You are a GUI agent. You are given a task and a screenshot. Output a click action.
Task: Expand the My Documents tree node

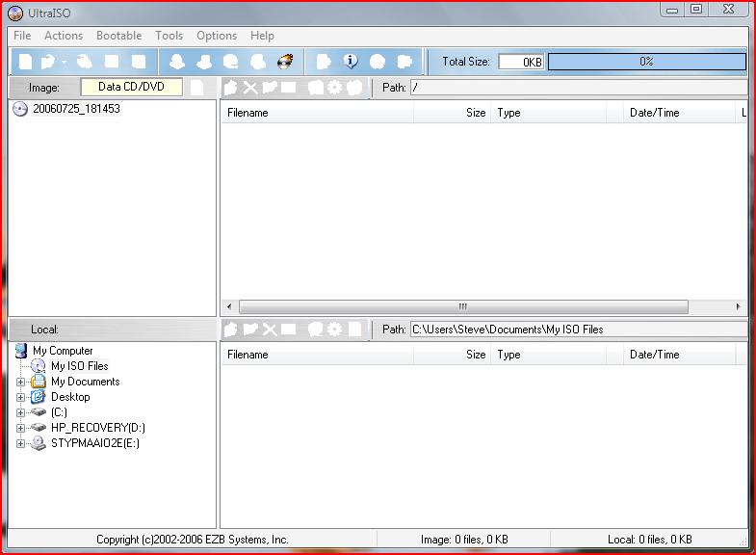point(20,382)
